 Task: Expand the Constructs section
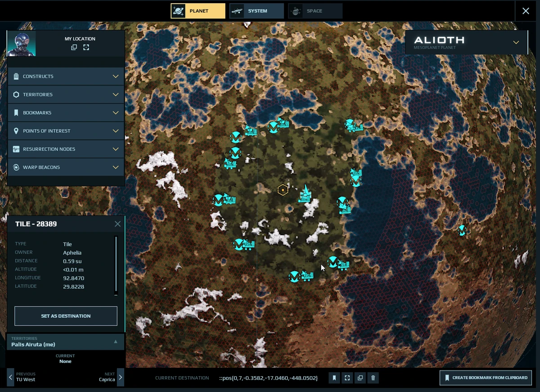(x=116, y=76)
